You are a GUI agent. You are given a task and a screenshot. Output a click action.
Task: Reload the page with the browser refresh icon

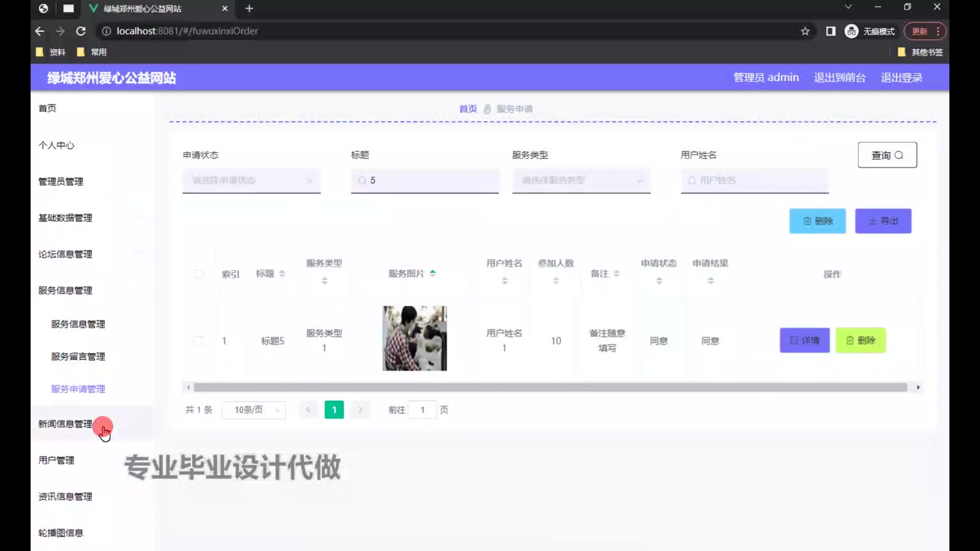[x=81, y=31]
